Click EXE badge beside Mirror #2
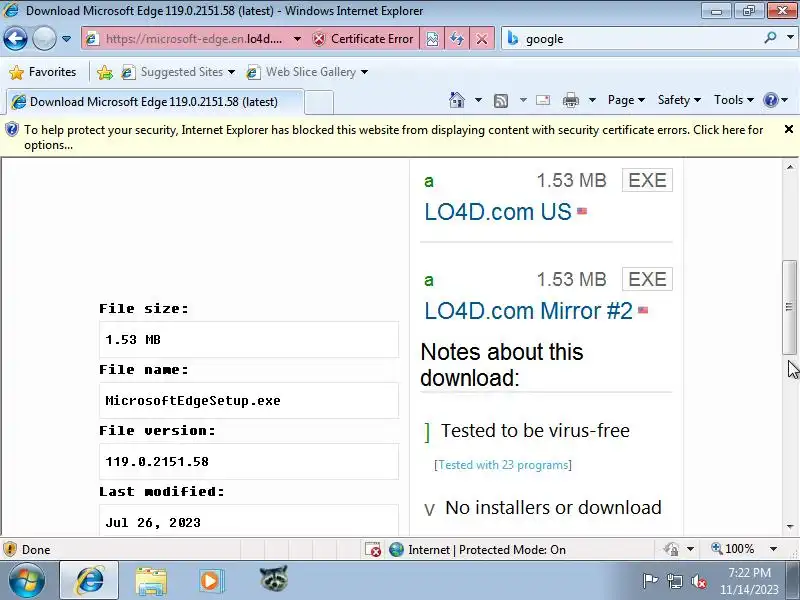Screen dimensions: 800x600 [x=647, y=279]
